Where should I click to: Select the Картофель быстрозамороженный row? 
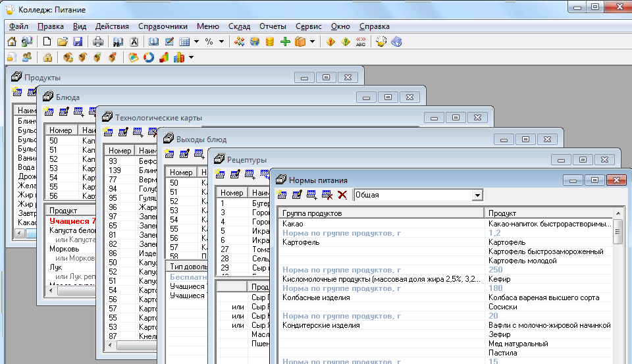[546, 251]
